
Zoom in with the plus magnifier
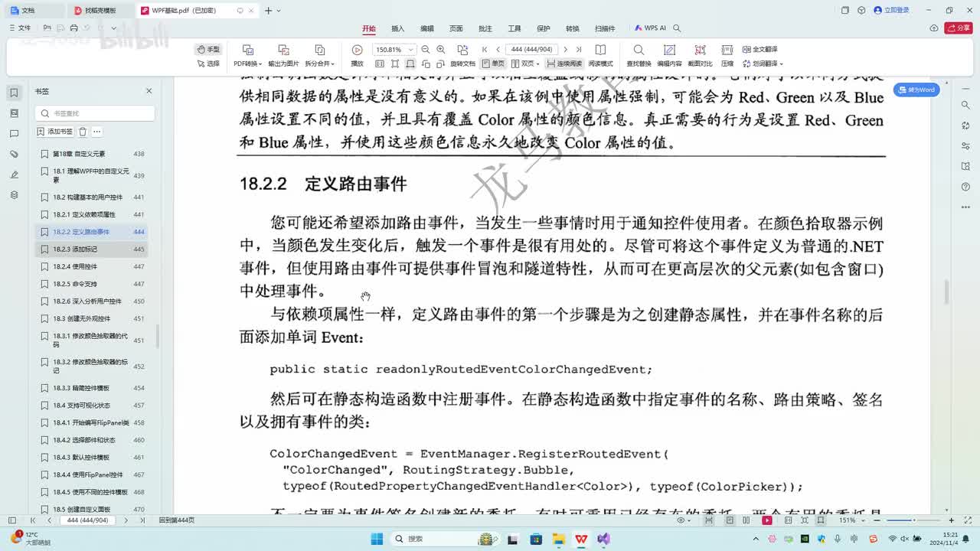tap(441, 49)
